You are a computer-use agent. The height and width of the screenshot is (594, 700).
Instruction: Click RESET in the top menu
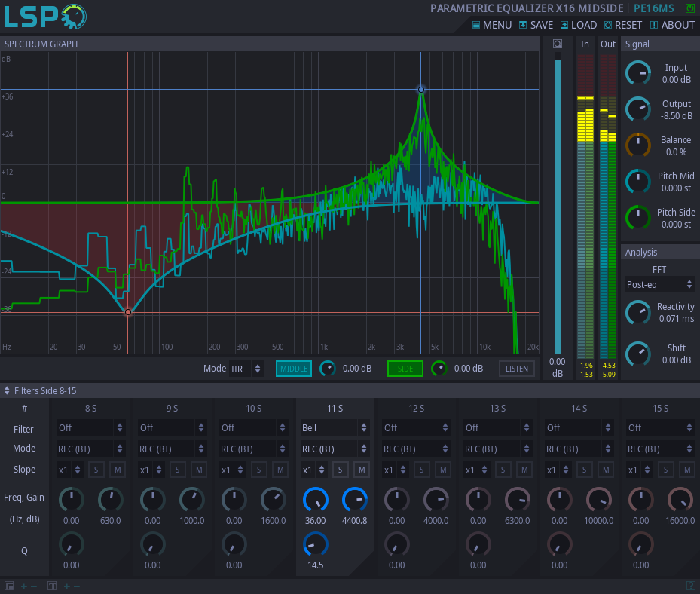[x=623, y=25]
